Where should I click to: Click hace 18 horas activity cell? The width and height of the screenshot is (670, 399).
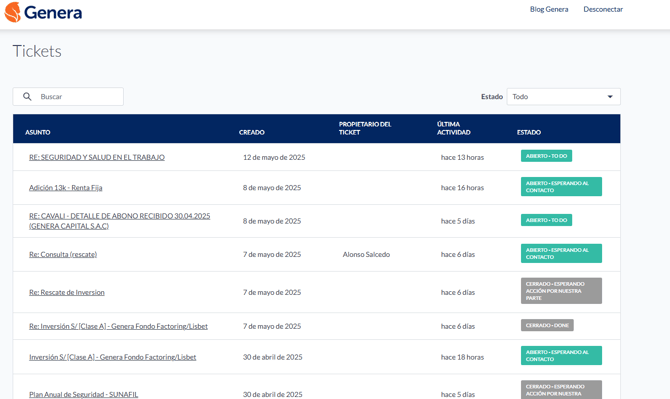pos(462,357)
